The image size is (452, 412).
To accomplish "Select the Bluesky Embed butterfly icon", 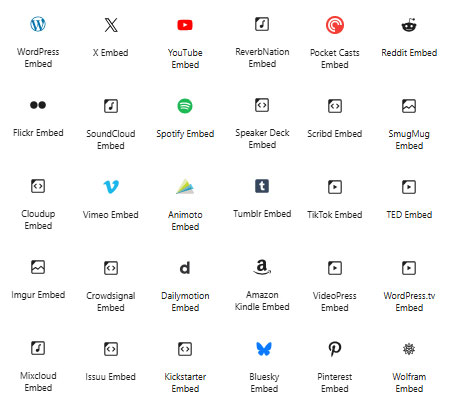I will [264, 349].
